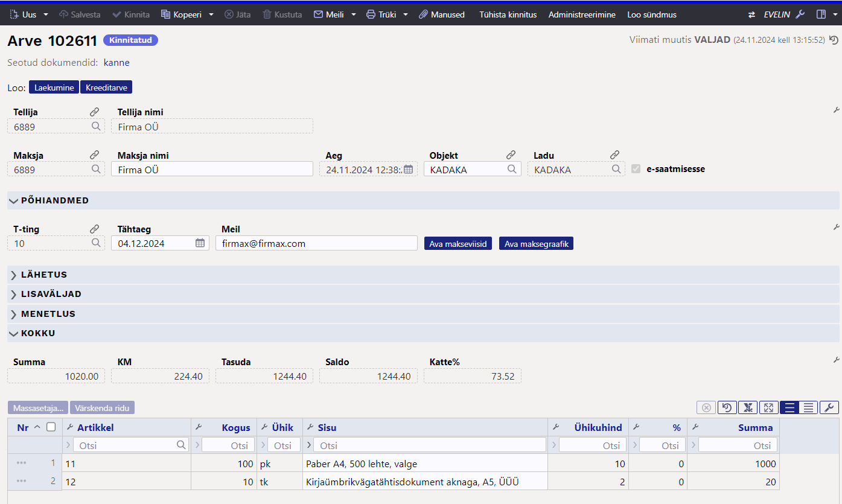842x504 pixels.
Task: Open the link icon next to Objekt
Action: pos(511,155)
